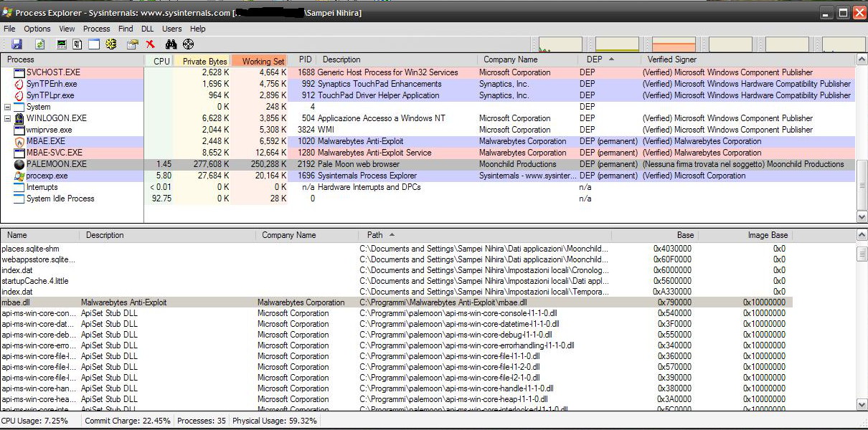Open the View menu
The width and height of the screenshot is (868, 430).
pyautogui.click(x=67, y=29)
